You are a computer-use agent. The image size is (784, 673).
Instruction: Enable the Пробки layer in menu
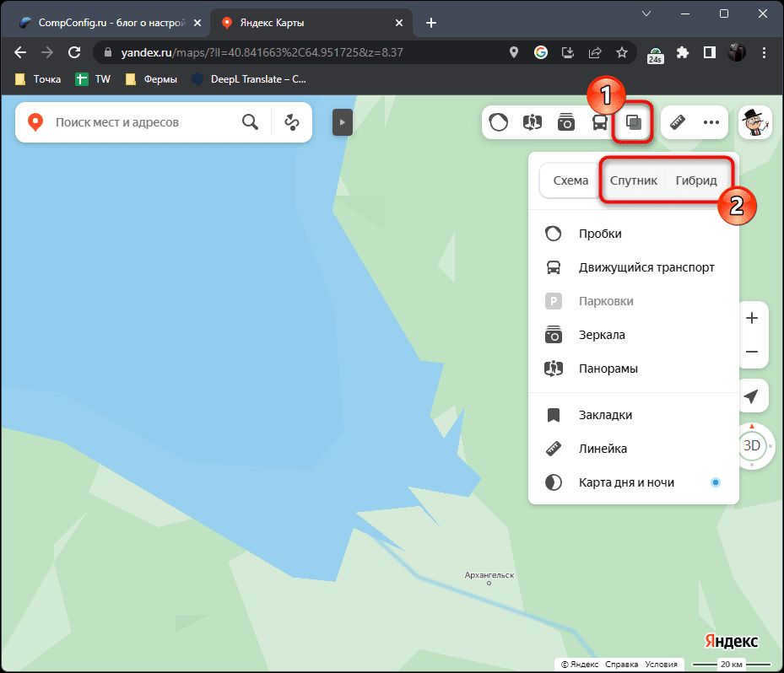634,234
